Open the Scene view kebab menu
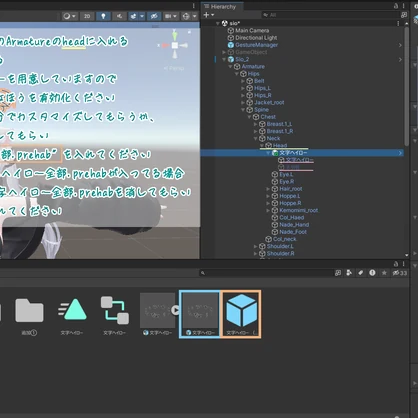The width and height of the screenshot is (418, 418). pos(194,6)
